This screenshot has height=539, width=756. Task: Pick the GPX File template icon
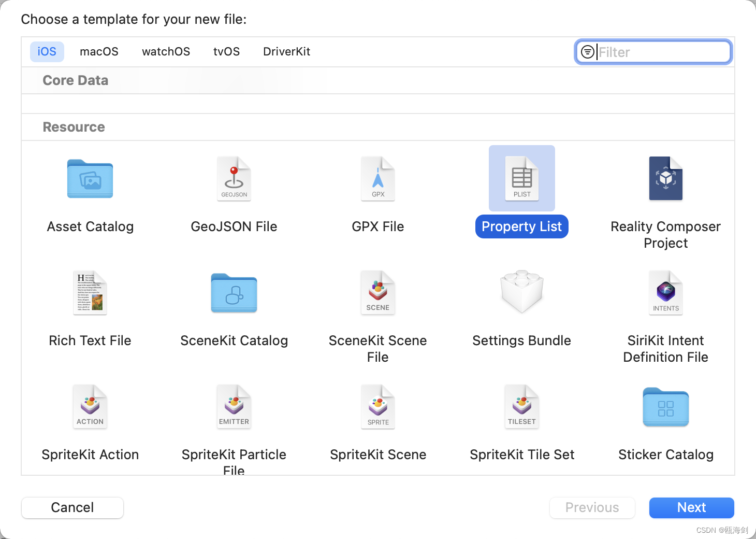(378, 179)
